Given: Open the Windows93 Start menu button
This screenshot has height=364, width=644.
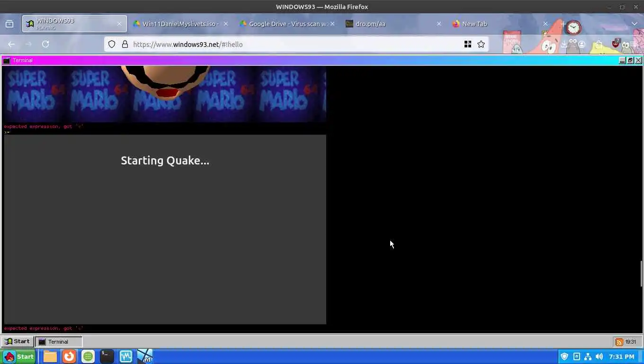Looking at the screenshot, I should click(x=18, y=341).
